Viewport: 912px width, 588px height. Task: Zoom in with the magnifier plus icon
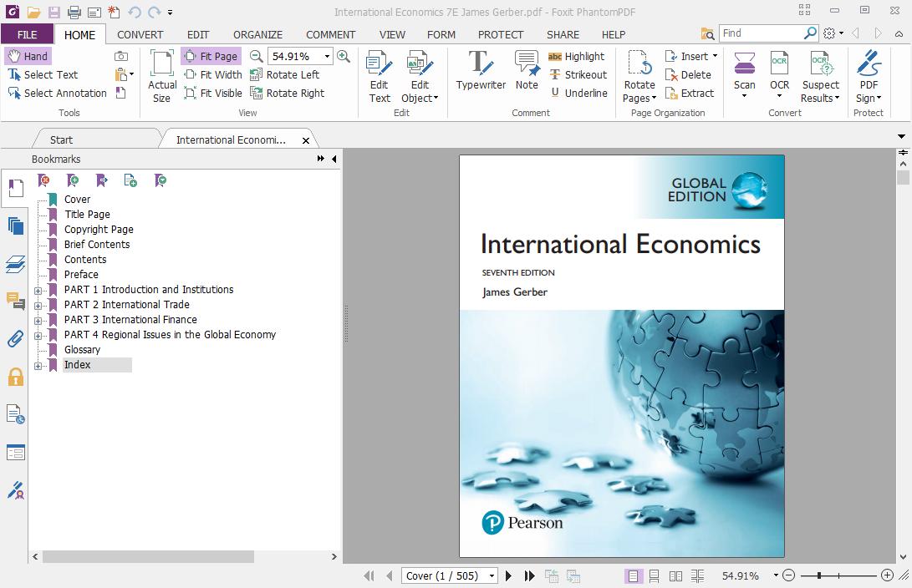(344, 56)
